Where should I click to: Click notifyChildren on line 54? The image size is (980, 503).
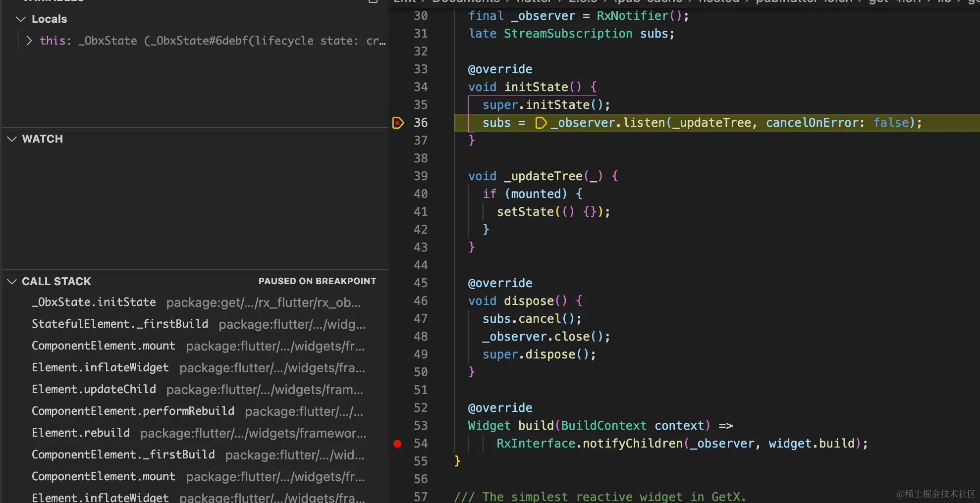pos(633,444)
